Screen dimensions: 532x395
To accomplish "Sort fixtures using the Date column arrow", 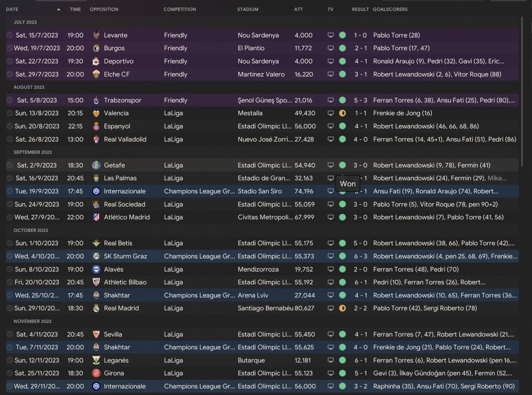I will [59, 9].
